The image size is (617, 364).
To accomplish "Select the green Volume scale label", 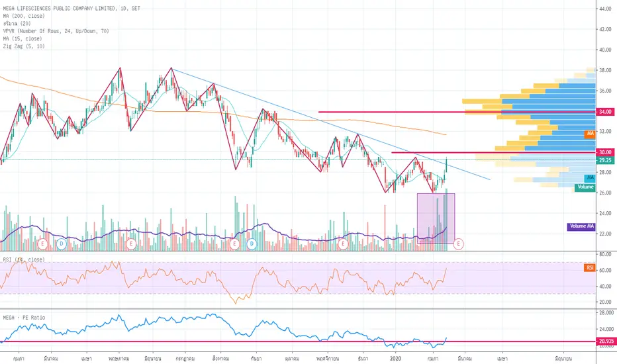I will click(585, 187).
